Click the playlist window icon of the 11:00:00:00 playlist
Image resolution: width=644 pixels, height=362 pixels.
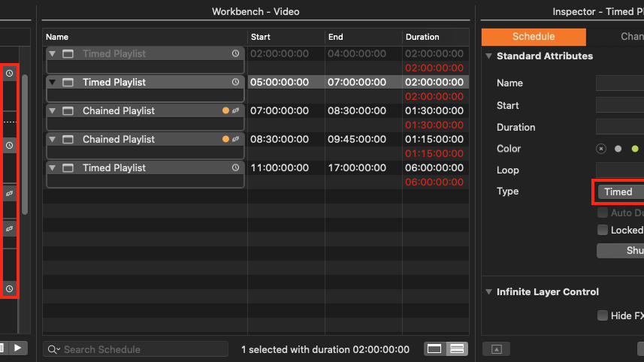pyautogui.click(x=68, y=168)
